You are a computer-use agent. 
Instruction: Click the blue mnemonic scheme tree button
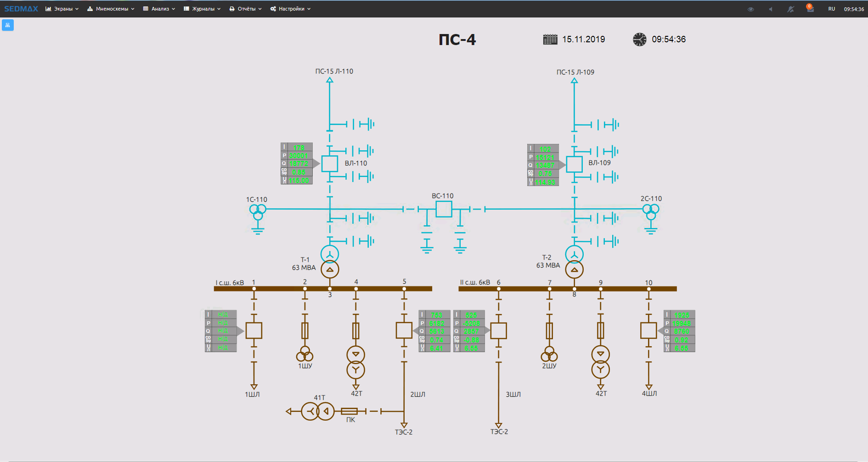(x=8, y=25)
